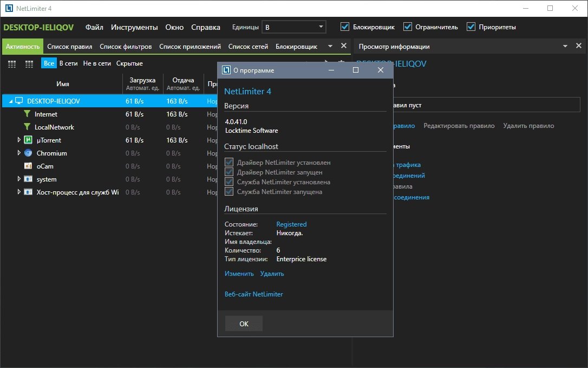Click the filter icon next to LocalNetwork
This screenshot has height=368, width=588.
coord(27,126)
